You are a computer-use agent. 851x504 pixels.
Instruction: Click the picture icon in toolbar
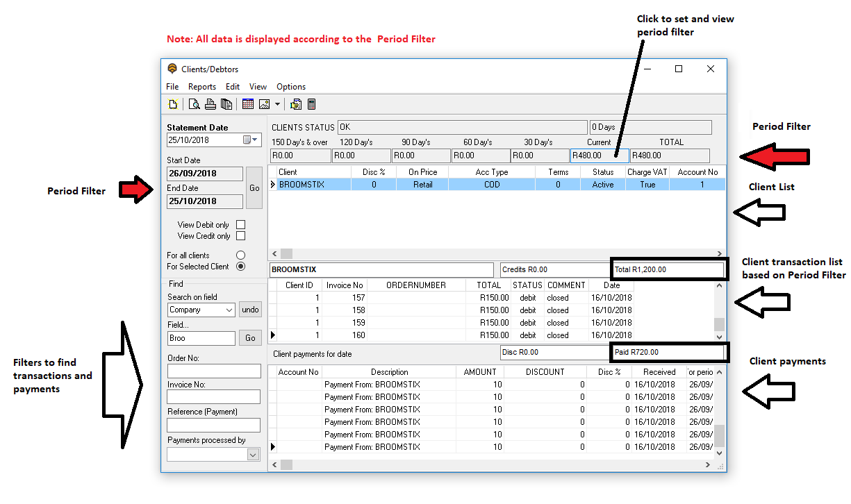point(264,104)
